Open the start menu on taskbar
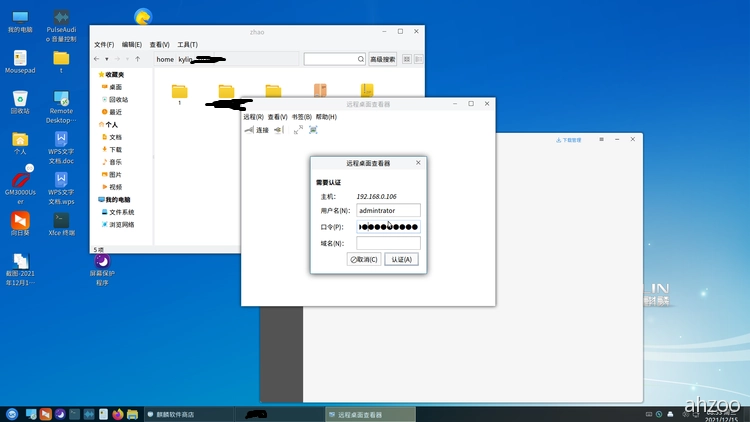 (12, 414)
